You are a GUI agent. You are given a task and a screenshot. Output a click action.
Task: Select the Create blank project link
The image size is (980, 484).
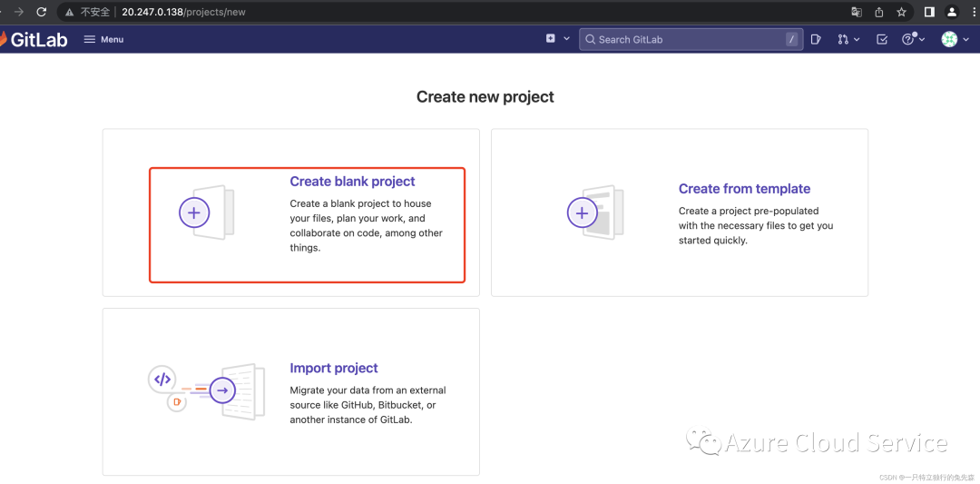pyautogui.click(x=352, y=182)
